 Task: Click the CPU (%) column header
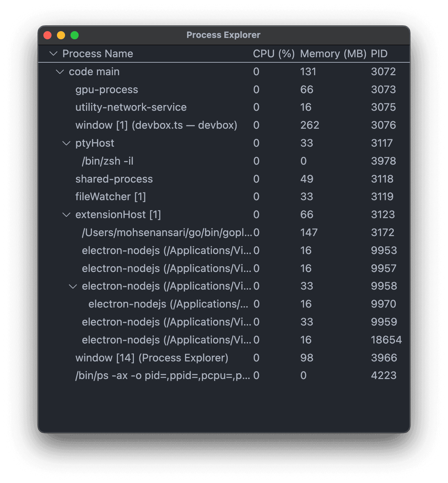coord(274,54)
